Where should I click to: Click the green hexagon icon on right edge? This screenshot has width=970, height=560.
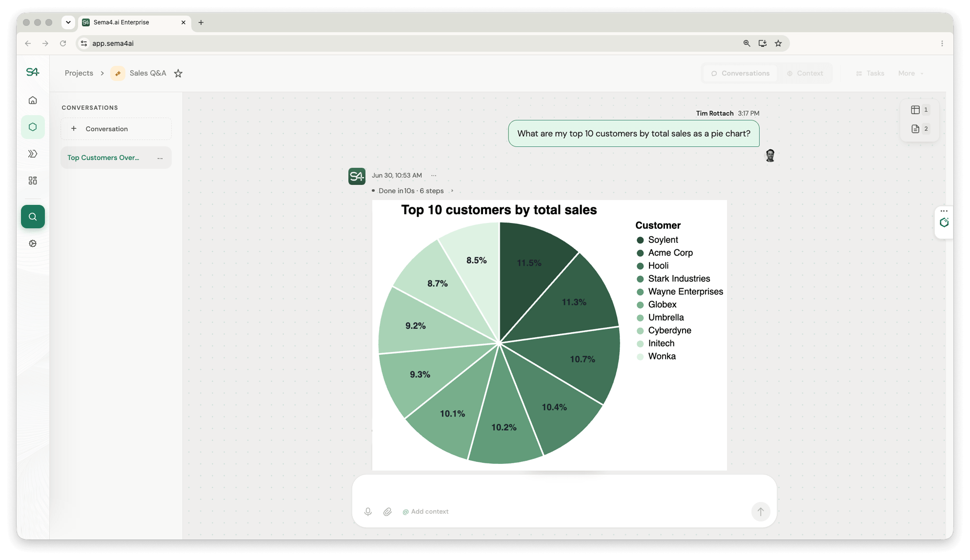tap(944, 223)
